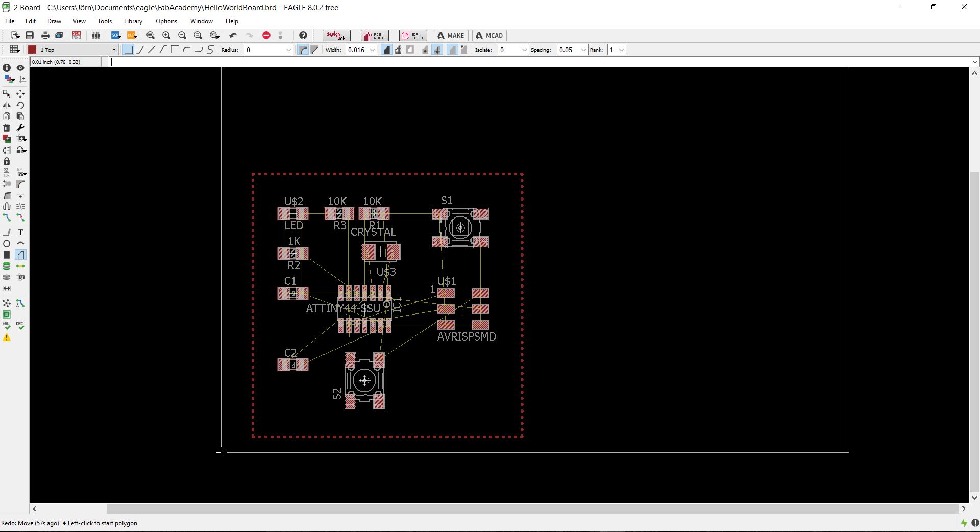Select the Show (eye) tool
Image resolution: width=980 pixels, height=532 pixels.
[20, 68]
